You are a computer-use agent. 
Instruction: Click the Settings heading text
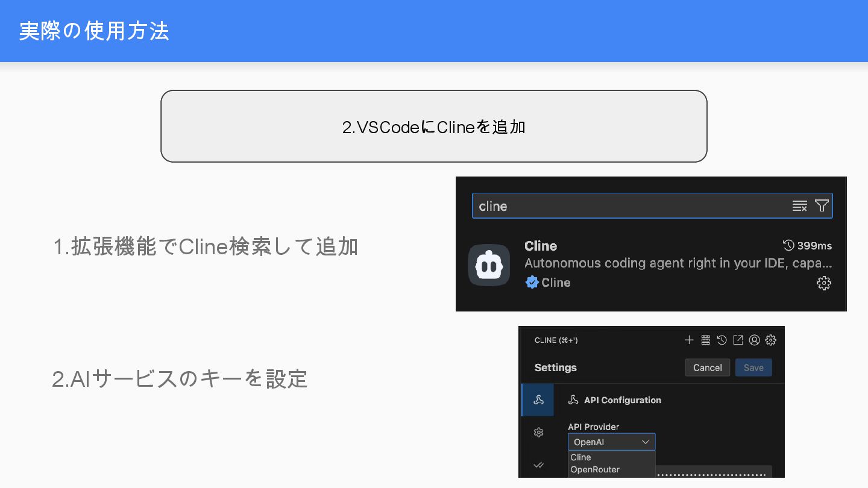click(x=555, y=368)
